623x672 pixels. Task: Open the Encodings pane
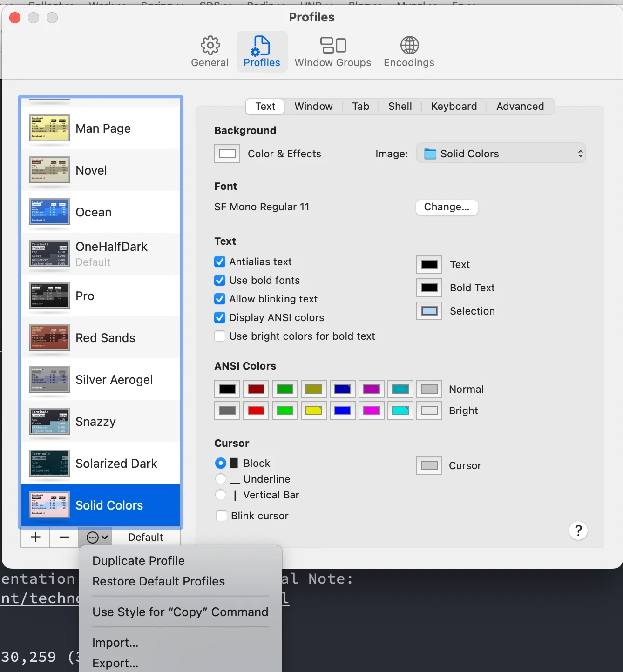coord(409,52)
